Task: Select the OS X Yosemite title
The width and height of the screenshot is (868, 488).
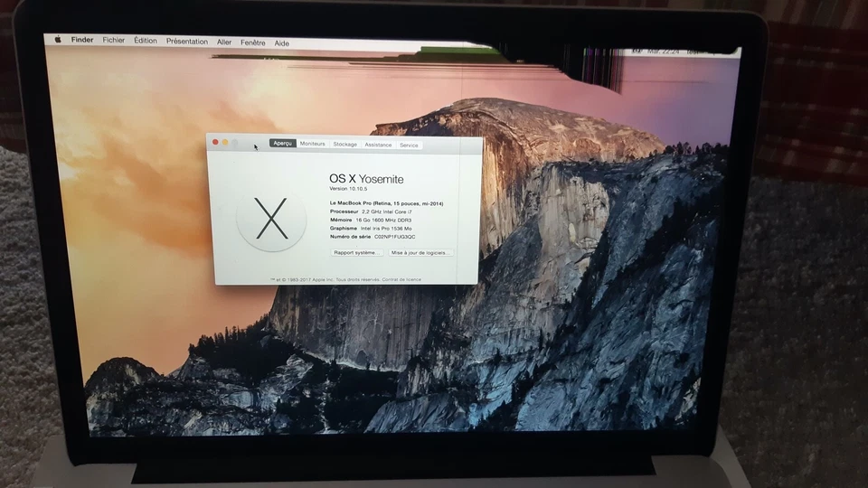Action: [366, 179]
